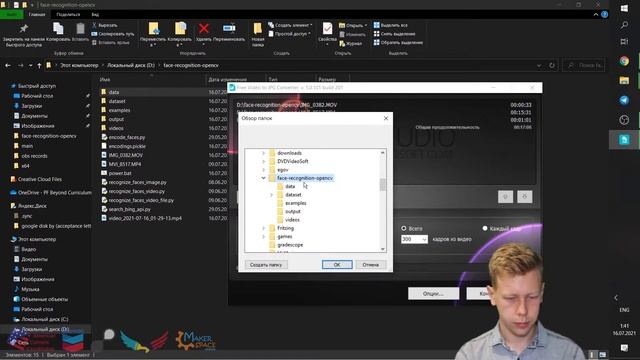The image size is (640, 360).
Task: Go back with Explorer's back arrow
Action: [x=8, y=65]
